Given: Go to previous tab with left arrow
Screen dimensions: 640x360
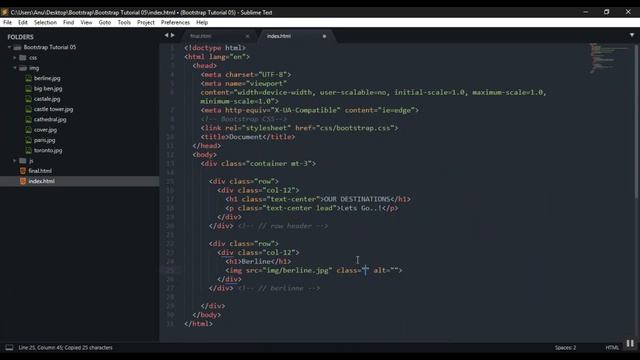Looking at the screenshot, I should [x=166, y=36].
